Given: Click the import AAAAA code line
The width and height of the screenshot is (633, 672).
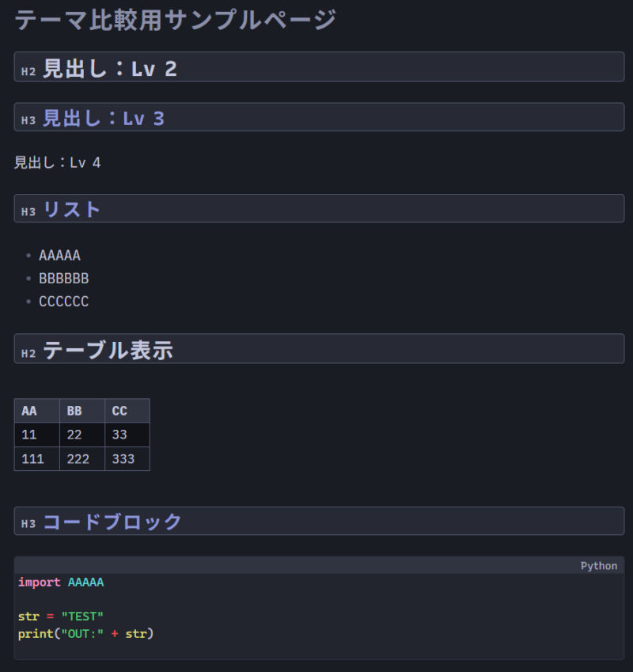Looking at the screenshot, I should [x=61, y=583].
